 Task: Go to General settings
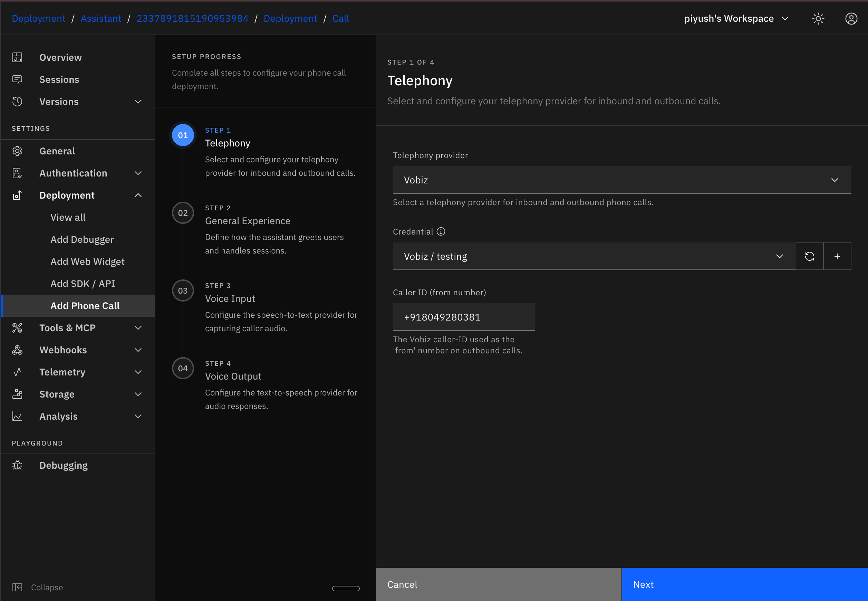(x=78, y=151)
